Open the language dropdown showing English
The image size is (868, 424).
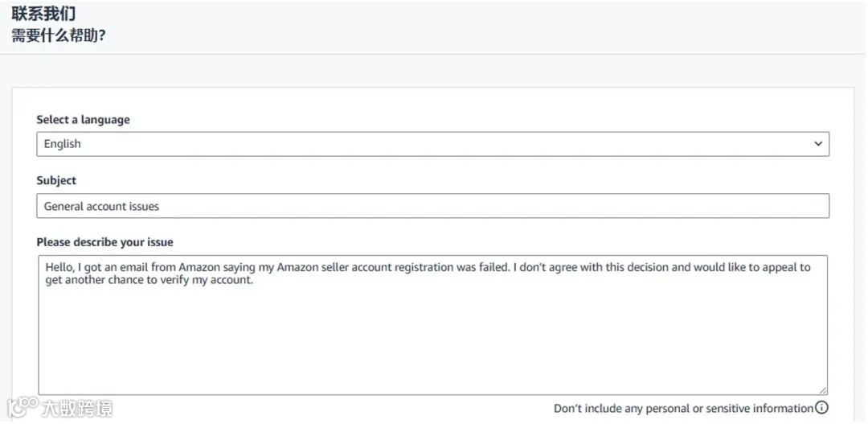(432, 144)
